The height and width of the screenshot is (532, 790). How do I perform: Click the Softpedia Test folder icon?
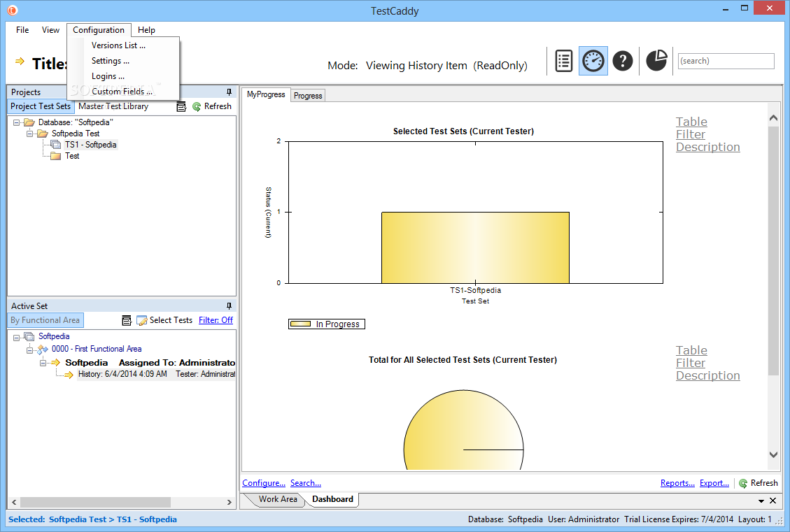42,134
